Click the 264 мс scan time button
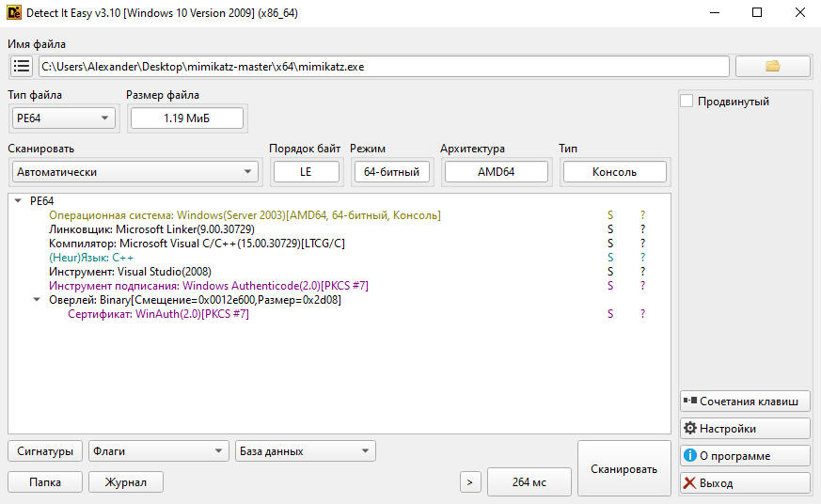Screen dimensions: 821x504 tap(529, 482)
